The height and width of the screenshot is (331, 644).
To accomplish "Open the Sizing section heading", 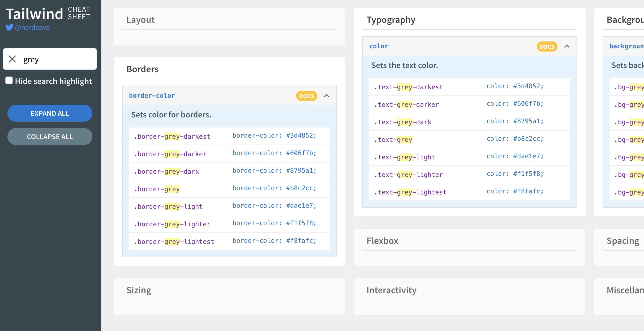I will pyautogui.click(x=139, y=290).
